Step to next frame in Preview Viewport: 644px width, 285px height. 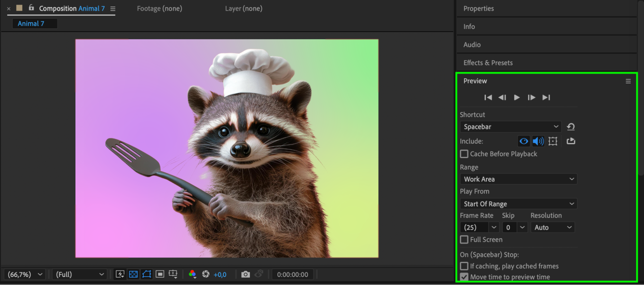(531, 98)
